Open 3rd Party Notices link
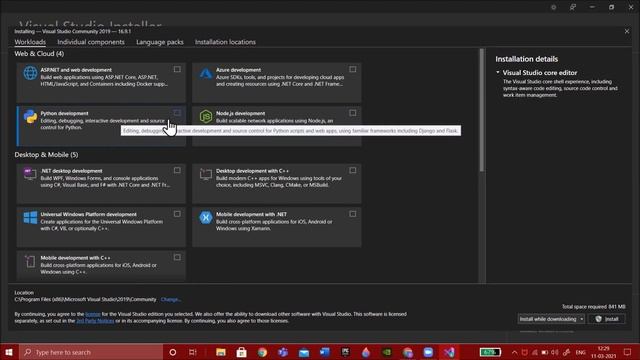640x360 pixels. (x=95, y=321)
